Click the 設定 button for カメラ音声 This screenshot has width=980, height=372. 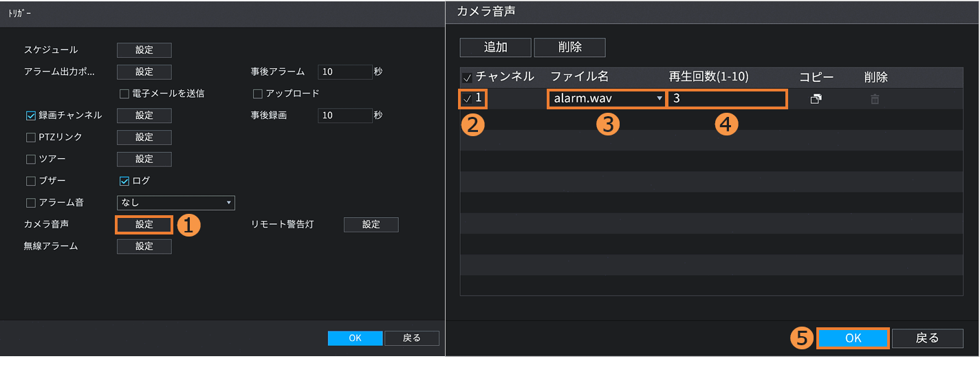click(x=144, y=225)
